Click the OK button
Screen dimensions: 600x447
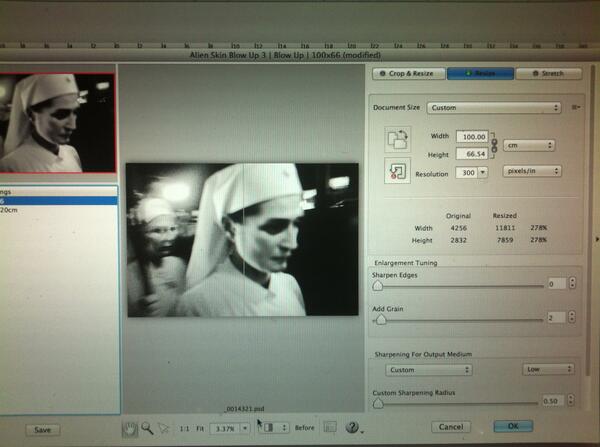pyautogui.click(x=513, y=426)
